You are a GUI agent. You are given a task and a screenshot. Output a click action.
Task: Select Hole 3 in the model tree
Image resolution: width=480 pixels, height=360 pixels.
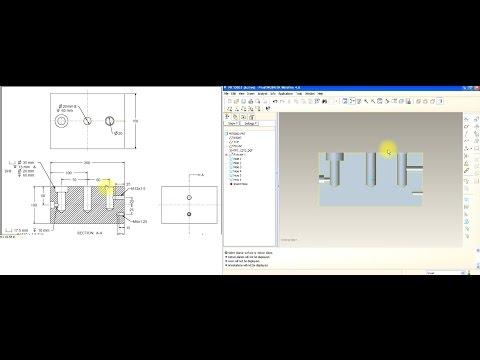(237, 167)
